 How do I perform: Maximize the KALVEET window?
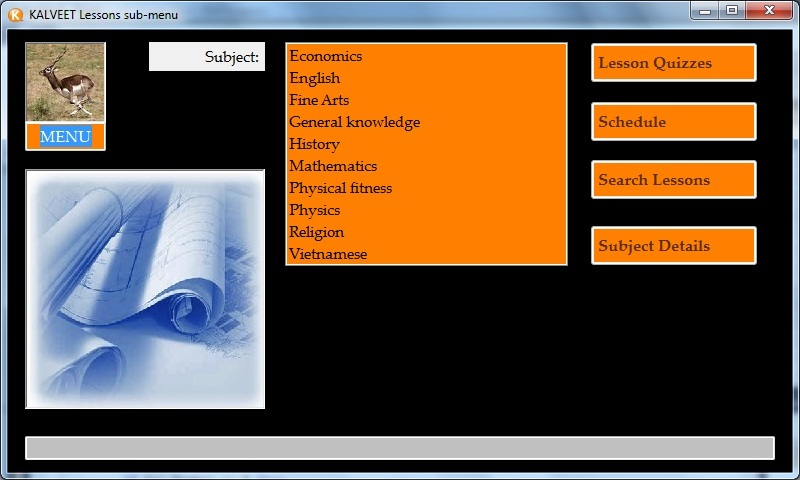[732, 10]
